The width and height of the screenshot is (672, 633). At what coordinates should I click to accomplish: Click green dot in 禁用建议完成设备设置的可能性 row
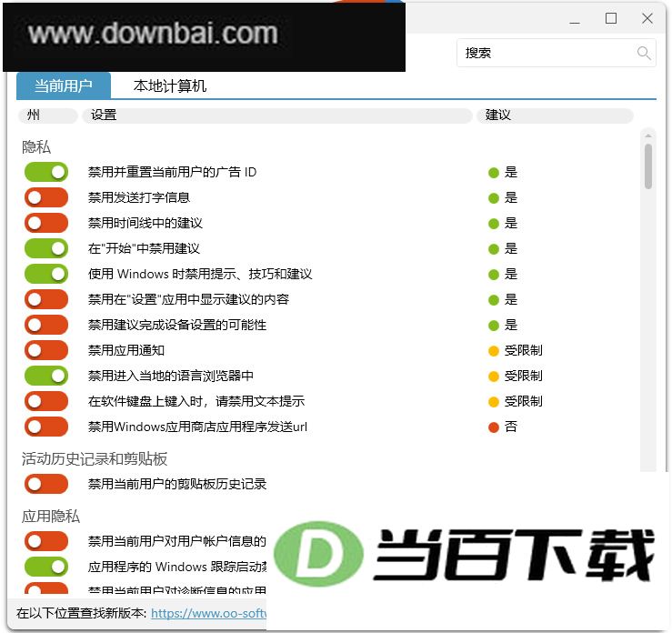(x=493, y=326)
